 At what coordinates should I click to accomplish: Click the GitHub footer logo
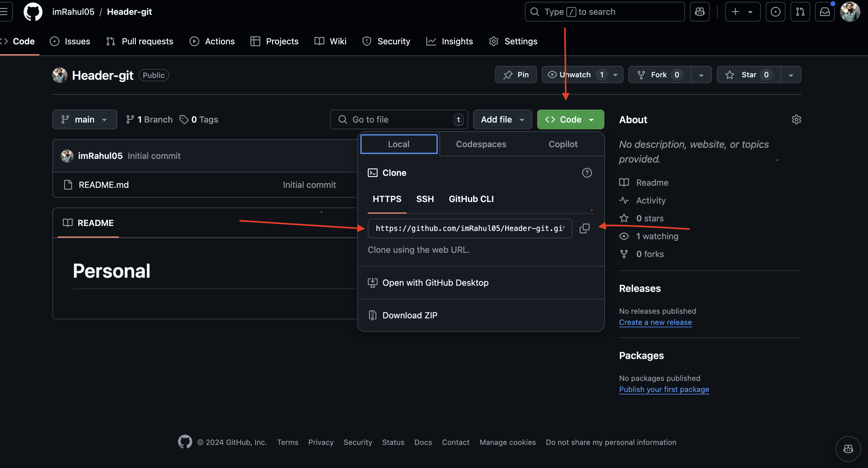coord(185,442)
